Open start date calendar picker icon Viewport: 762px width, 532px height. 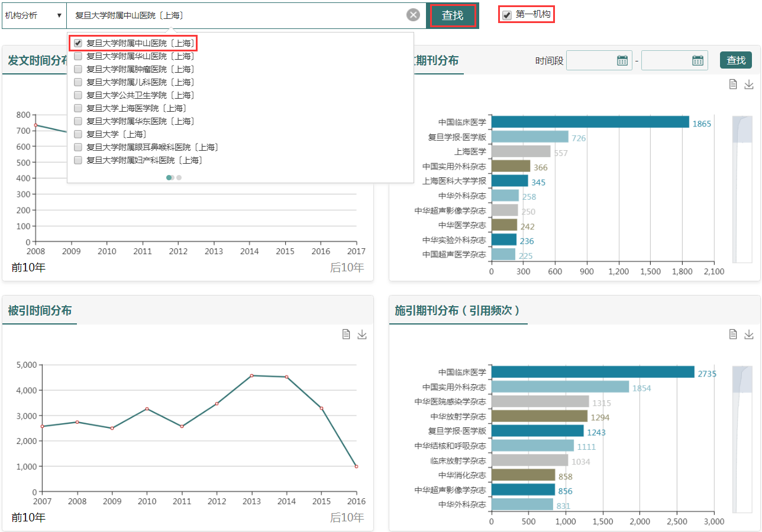[x=622, y=60]
